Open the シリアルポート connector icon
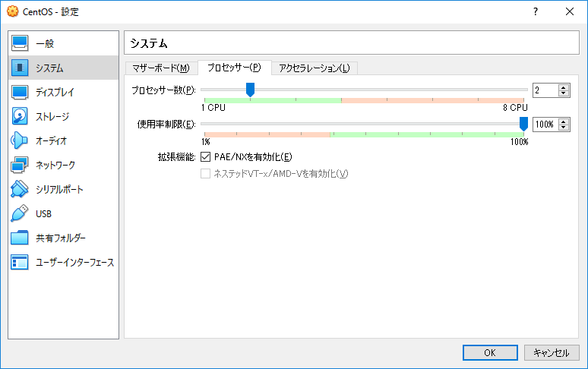Image resolution: width=588 pixels, height=369 pixels. pyautogui.click(x=20, y=190)
